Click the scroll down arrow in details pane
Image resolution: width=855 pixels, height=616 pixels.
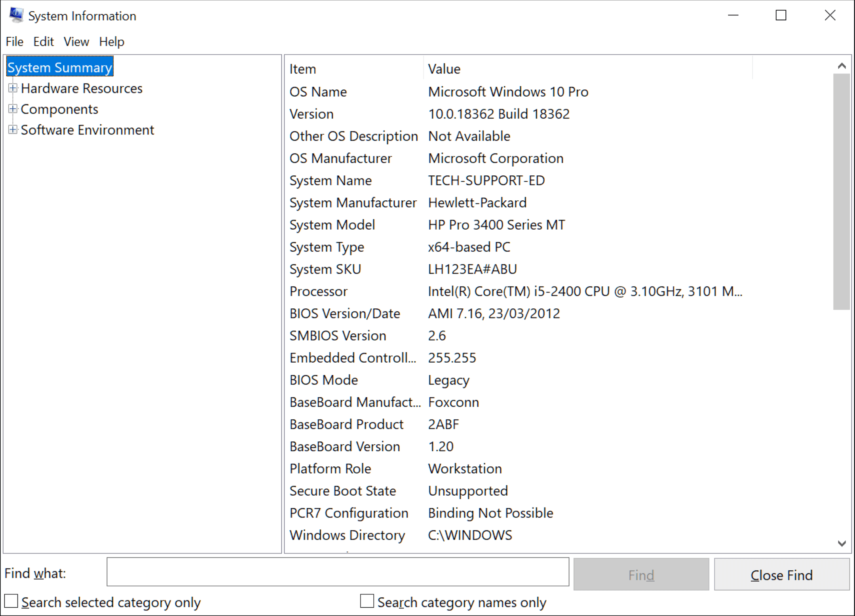pos(842,543)
